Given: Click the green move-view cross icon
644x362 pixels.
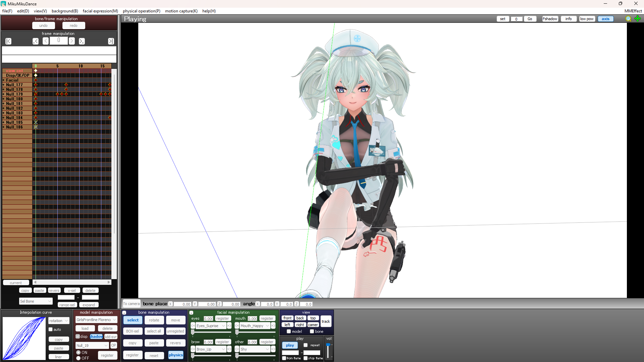Looking at the screenshot, I should point(638,19).
